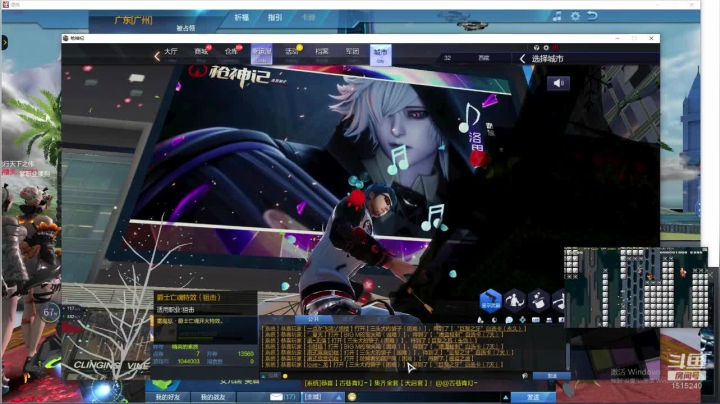Image resolution: width=720 pixels, height=404 pixels.
Task: Open 我的好友 friends button
Action: 168,397
